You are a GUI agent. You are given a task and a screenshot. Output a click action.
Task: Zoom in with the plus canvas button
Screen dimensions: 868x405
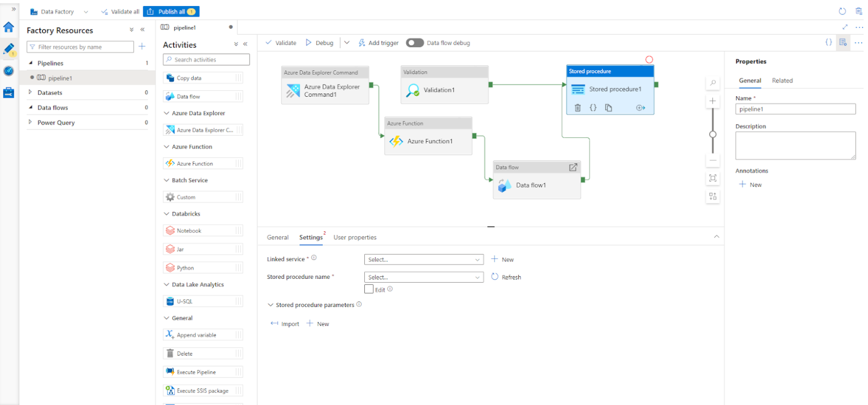tap(712, 101)
